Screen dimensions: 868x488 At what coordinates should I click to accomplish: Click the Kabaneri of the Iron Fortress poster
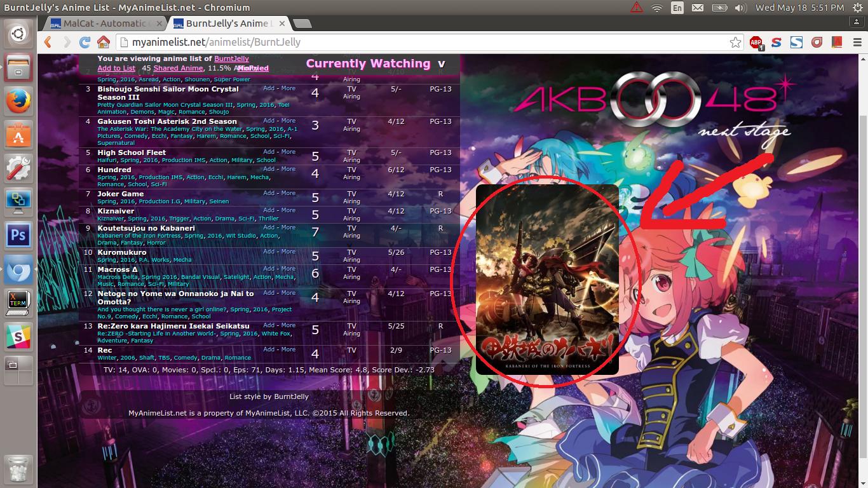point(547,280)
